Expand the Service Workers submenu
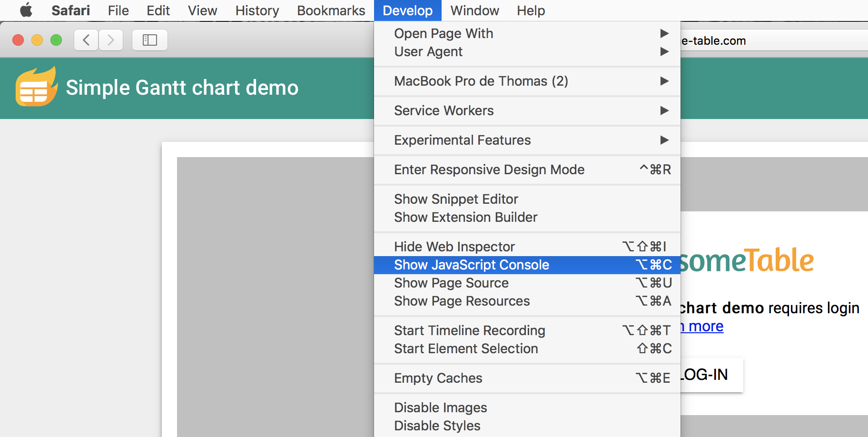 (527, 110)
